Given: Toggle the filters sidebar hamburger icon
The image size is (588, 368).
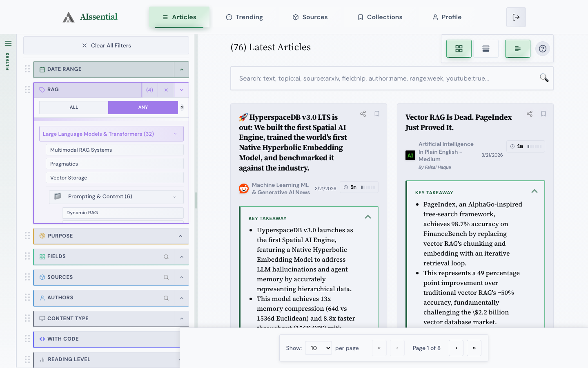Looking at the screenshot, I should pyautogui.click(x=8, y=43).
